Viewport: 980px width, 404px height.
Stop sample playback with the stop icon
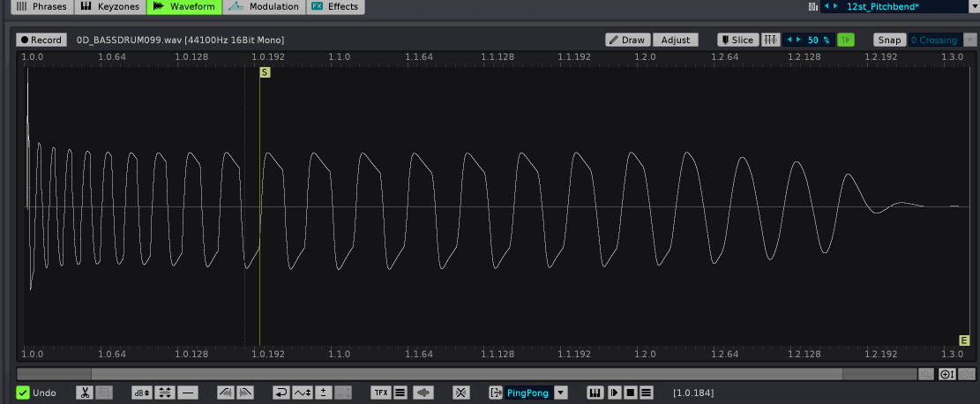(631, 393)
